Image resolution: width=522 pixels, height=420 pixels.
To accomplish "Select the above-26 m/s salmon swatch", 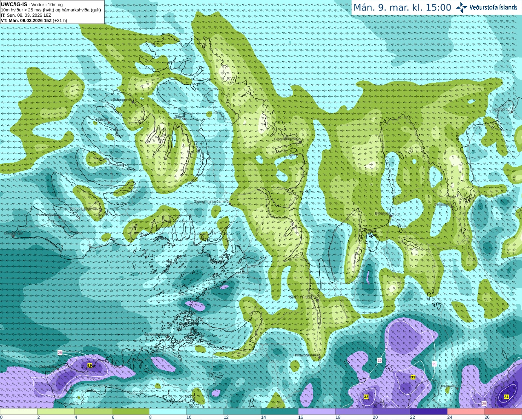I will tap(504, 411).
